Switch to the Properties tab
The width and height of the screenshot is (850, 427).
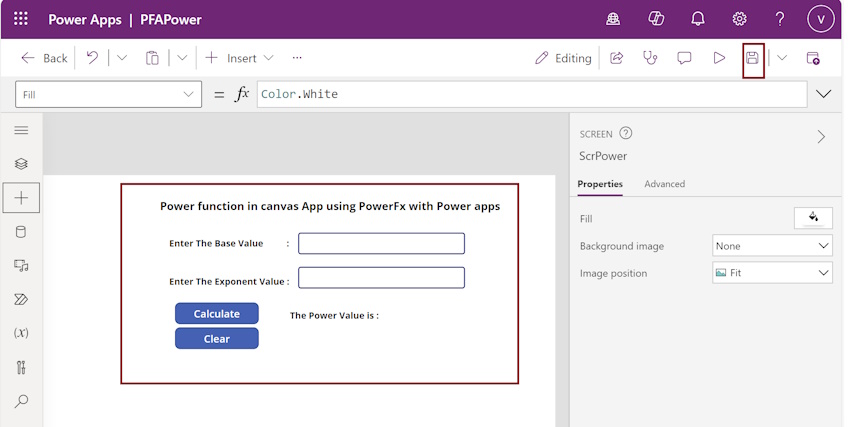coord(600,184)
